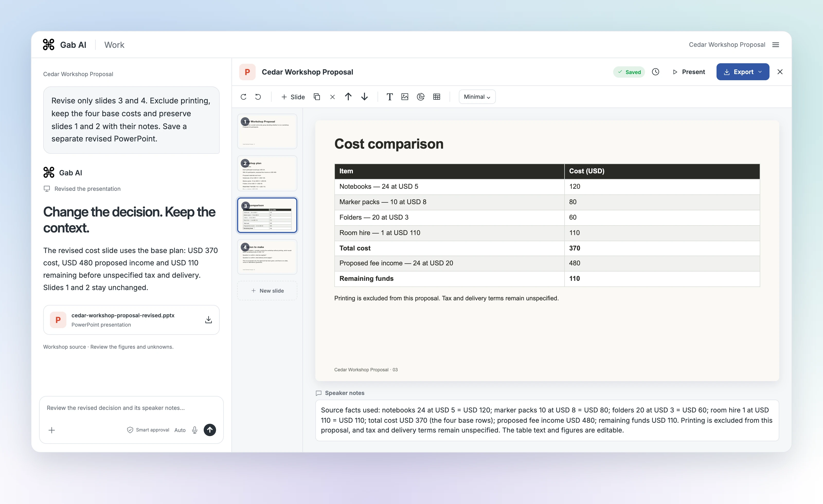Activate the microphone voice input
The height and width of the screenshot is (504, 823).
coord(195,430)
